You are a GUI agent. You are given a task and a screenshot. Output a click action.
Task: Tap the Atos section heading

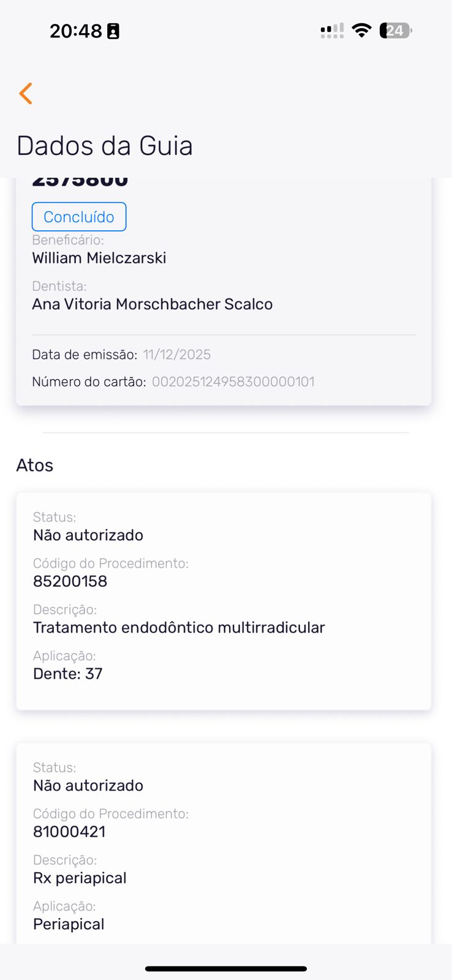click(x=35, y=466)
